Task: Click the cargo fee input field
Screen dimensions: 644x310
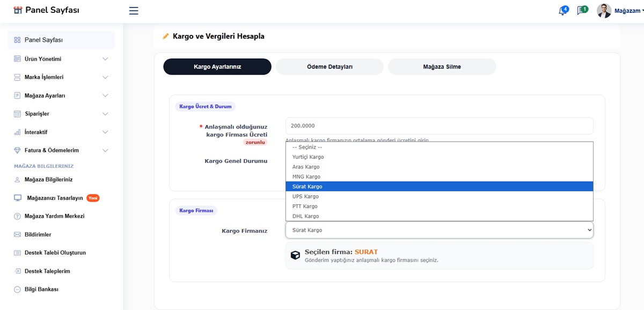Action: coord(439,126)
